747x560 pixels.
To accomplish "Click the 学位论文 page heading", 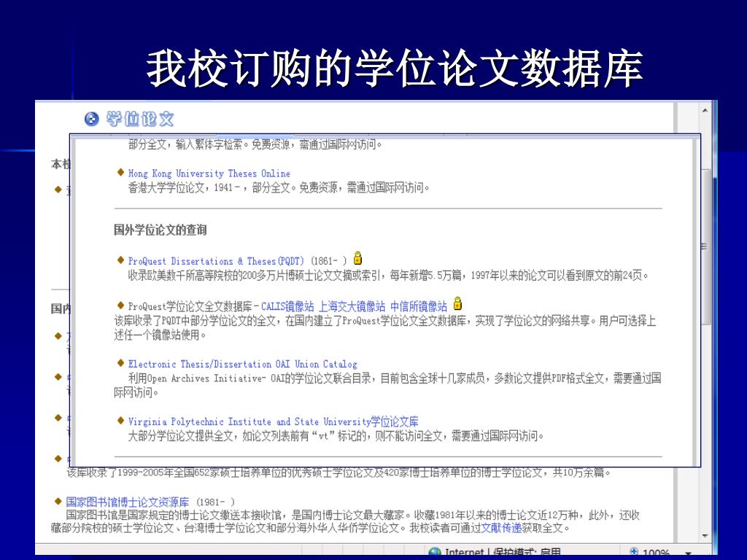I will coord(139,119).
